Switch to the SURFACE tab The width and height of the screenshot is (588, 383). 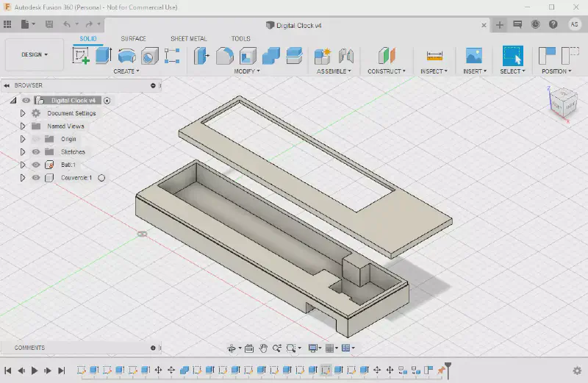pyautogui.click(x=133, y=38)
